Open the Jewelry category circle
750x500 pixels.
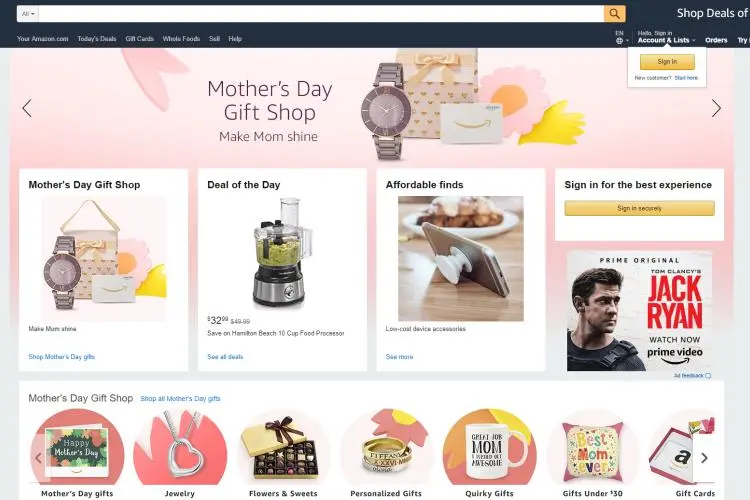point(180,447)
